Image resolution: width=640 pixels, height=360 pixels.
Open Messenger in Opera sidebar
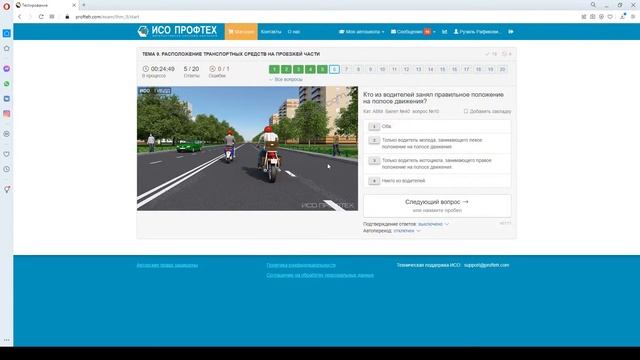point(7,69)
